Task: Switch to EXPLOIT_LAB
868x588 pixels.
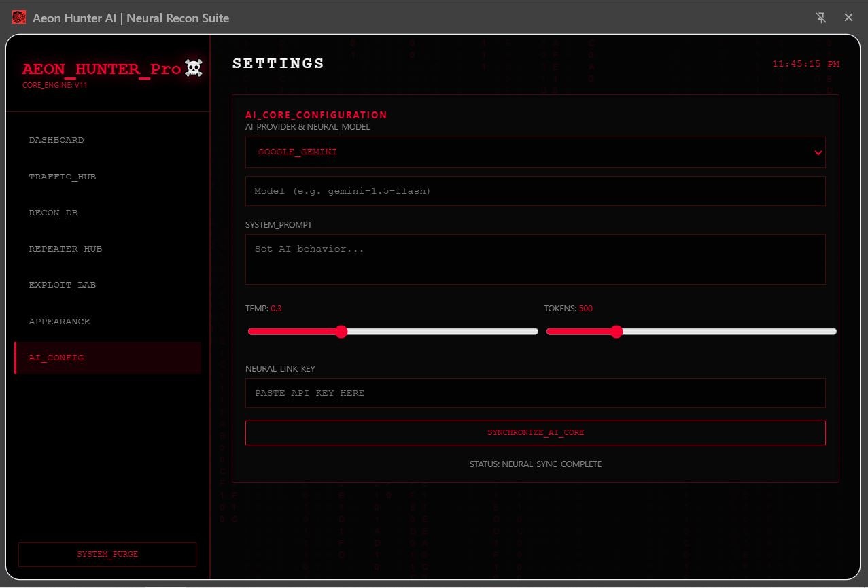Action: (63, 285)
